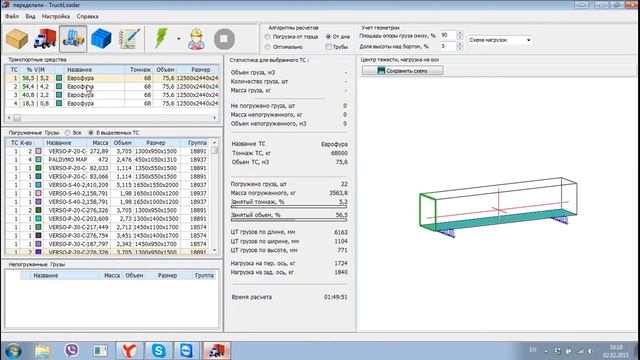640x360 pixels.
Task: Click color swatch of PALDYMO MAP row
Action: (x=38, y=160)
